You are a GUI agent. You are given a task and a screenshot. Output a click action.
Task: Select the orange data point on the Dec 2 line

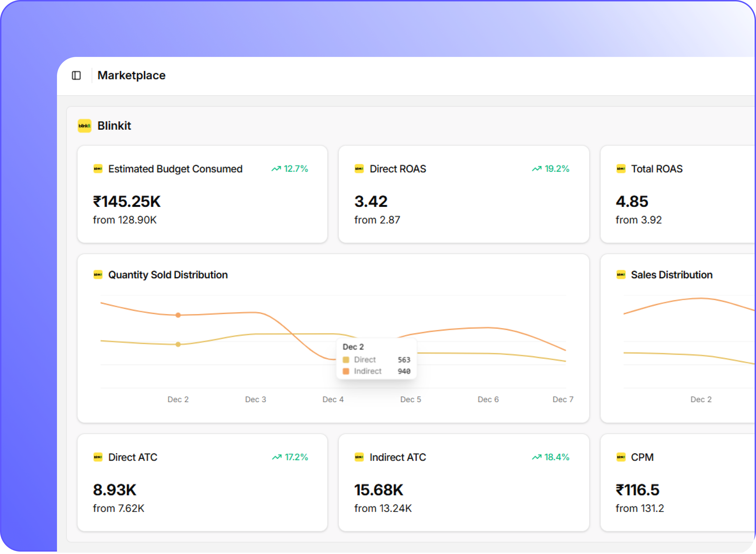(x=178, y=315)
